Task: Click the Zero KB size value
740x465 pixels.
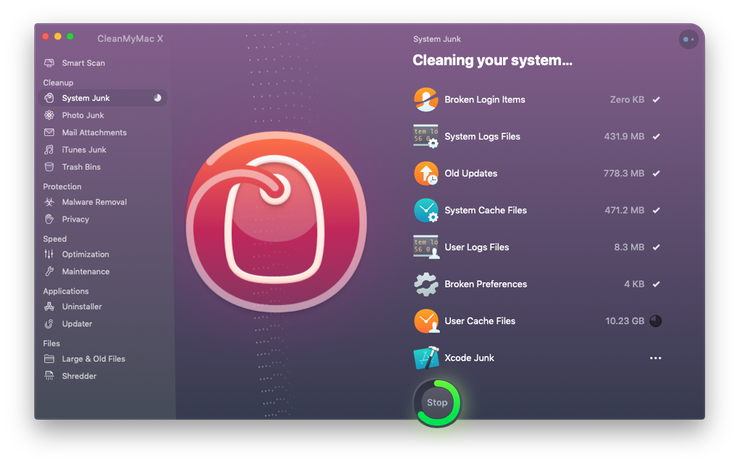Action: (x=627, y=100)
